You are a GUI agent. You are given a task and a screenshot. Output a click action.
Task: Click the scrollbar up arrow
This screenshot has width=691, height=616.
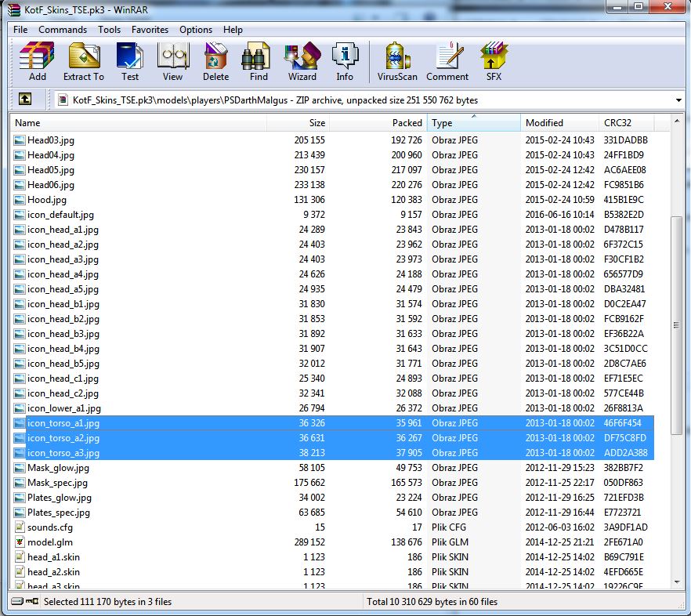[676, 121]
